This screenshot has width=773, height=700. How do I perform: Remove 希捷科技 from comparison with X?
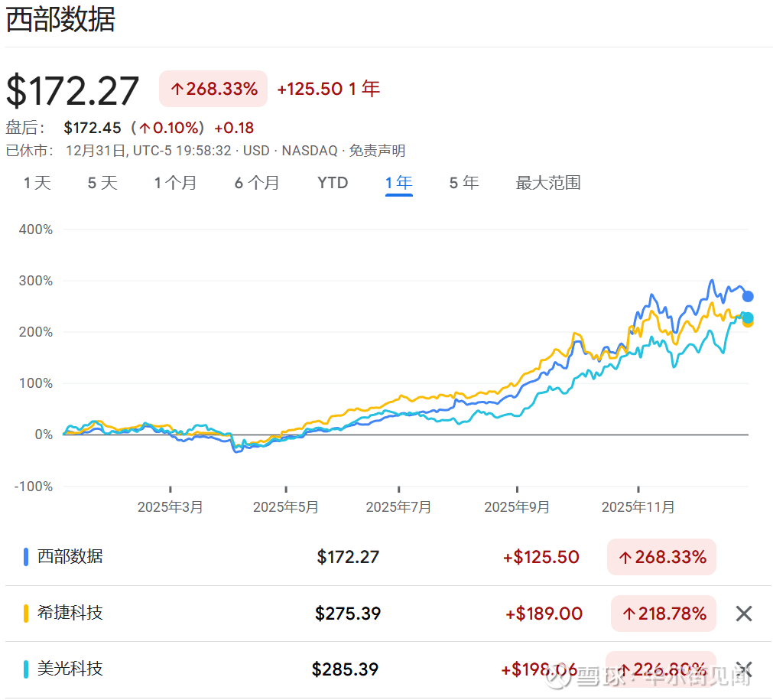[743, 614]
